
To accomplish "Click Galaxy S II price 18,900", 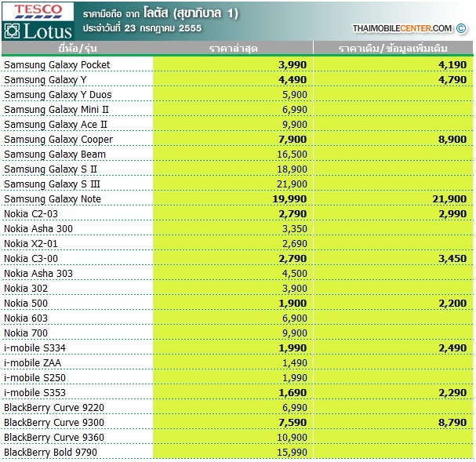I will coord(292,169).
